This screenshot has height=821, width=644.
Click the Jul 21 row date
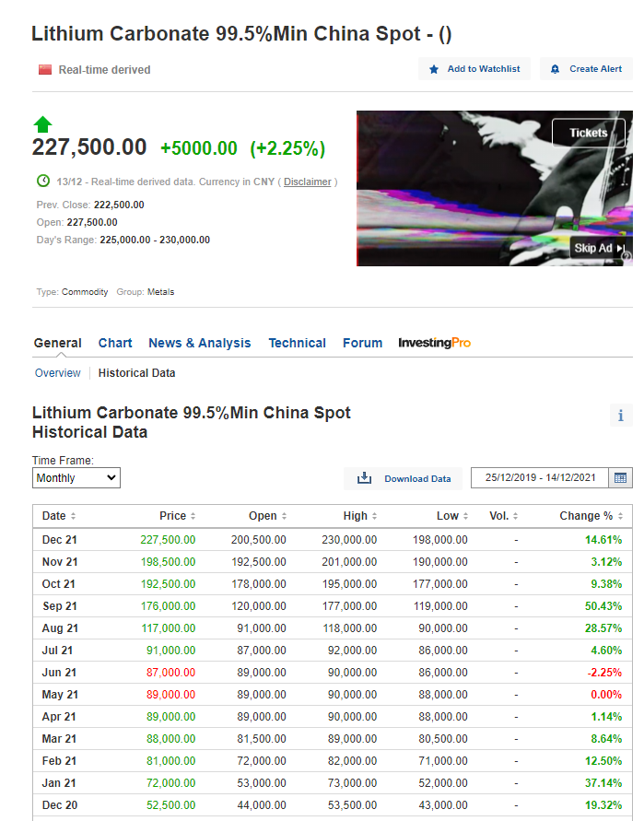(x=57, y=651)
